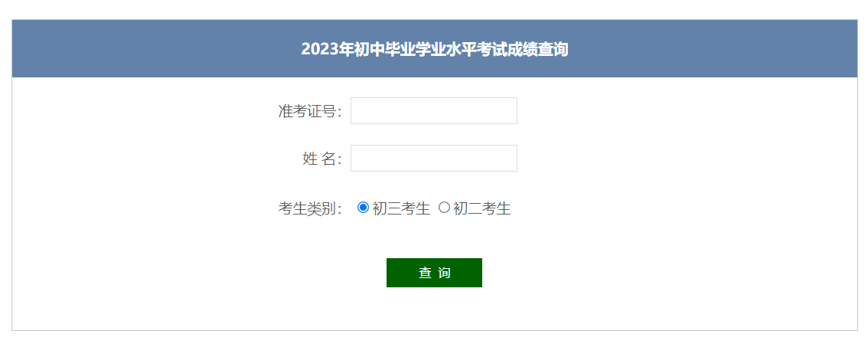868x344 pixels.
Task: Choose the 初二考生 radio option
Action: 444,208
